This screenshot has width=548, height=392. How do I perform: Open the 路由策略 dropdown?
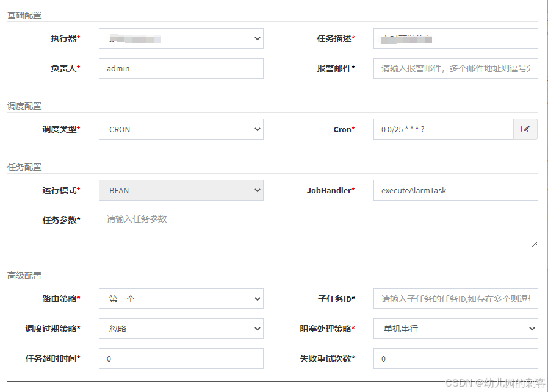pyautogui.click(x=181, y=299)
